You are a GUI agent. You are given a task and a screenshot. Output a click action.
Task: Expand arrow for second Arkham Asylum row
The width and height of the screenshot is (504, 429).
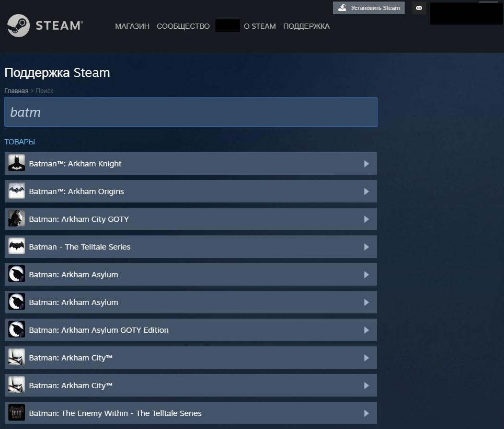366,302
